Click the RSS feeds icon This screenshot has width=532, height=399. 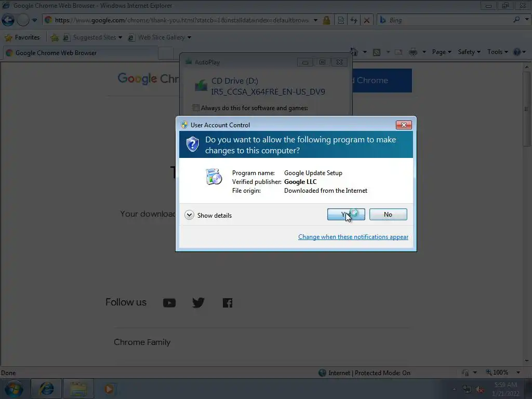pos(377,52)
